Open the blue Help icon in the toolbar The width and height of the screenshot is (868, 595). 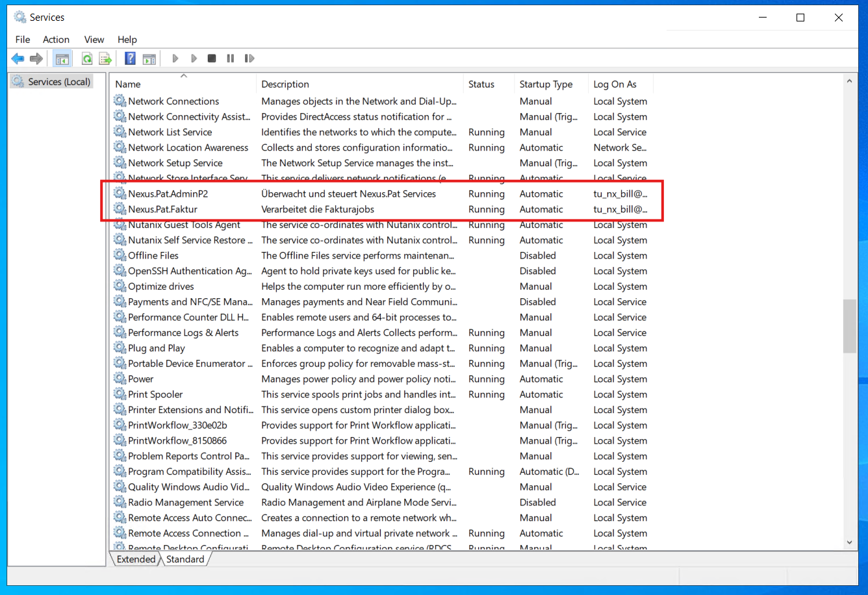tap(131, 58)
